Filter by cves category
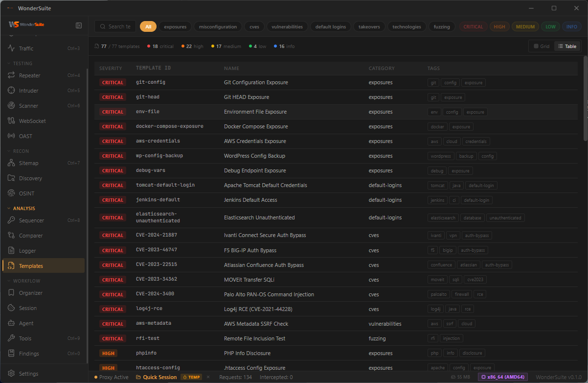 (254, 27)
